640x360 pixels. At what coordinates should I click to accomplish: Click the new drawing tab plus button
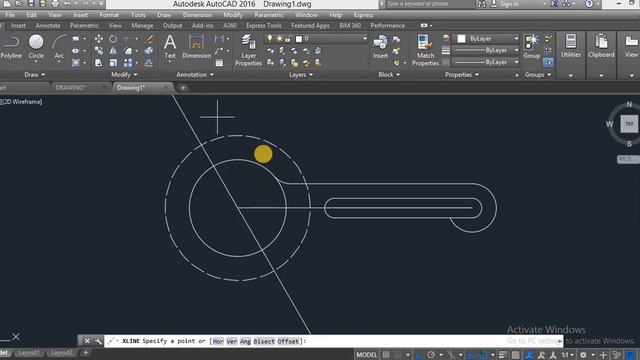click(183, 88)
